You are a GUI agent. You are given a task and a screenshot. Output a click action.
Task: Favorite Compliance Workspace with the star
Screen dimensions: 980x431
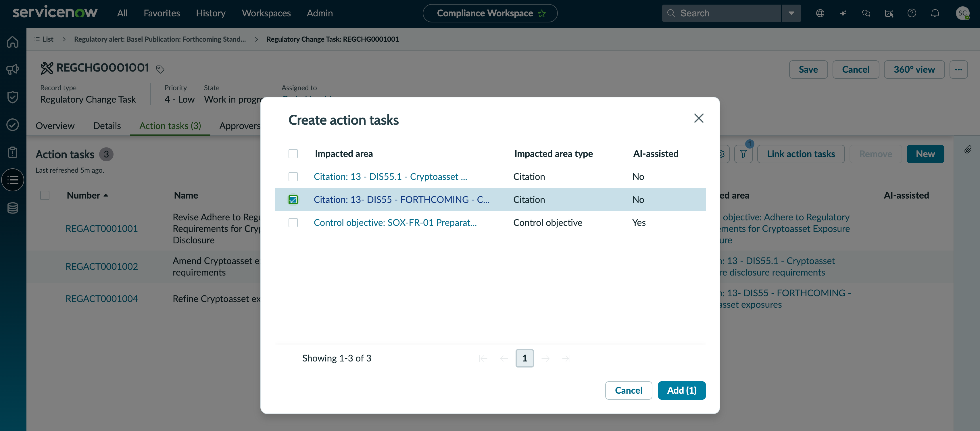(542, 14)
